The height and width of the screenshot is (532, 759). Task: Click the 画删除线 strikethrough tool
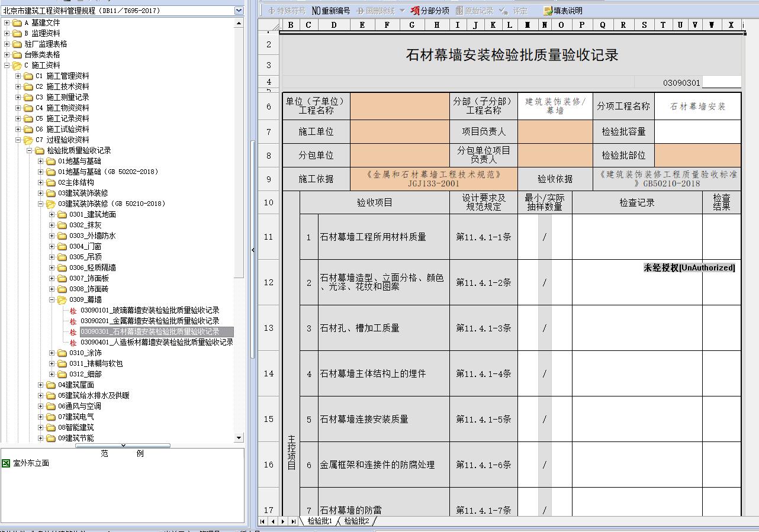pyautogui.click(x=375, y=11)
